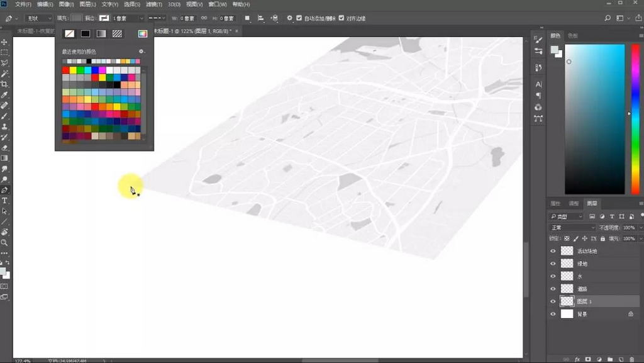The image size is (644, 363).
Task: Choose the Eraser tool
Action: pos(4,148)
